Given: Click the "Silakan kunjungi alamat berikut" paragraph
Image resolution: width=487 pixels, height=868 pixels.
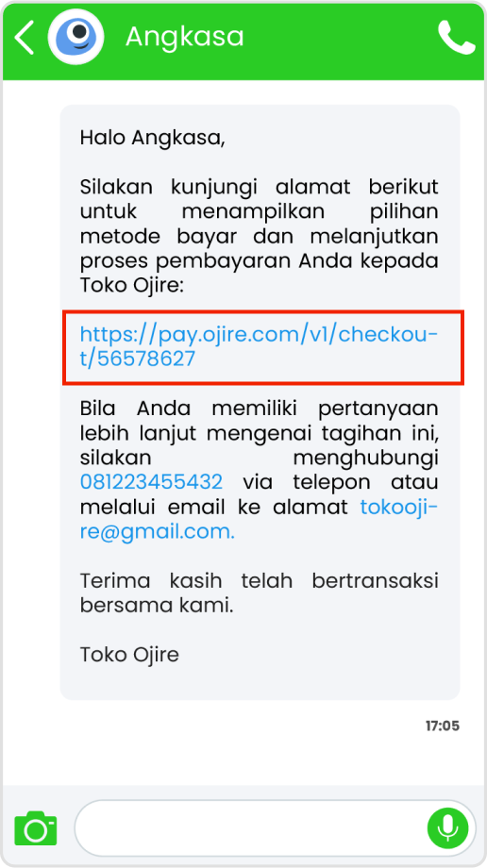Looking at the screenshot, I should pos(260,237).
